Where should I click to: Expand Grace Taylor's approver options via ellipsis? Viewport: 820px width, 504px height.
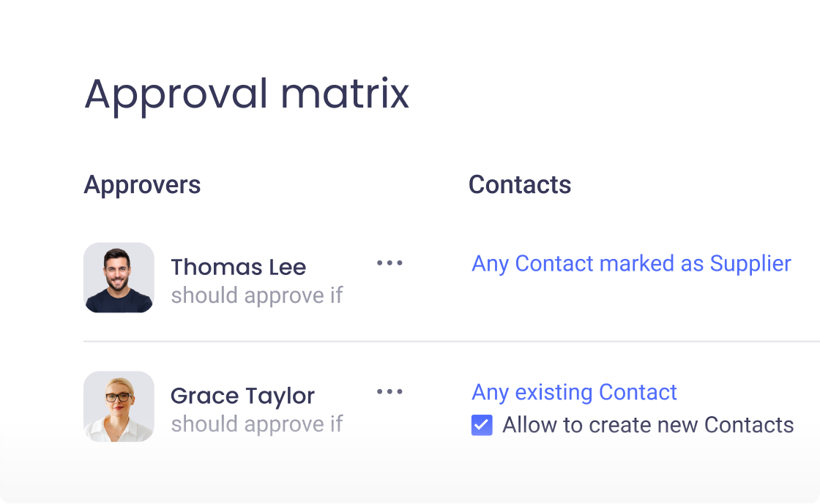(x=389, y=392)
